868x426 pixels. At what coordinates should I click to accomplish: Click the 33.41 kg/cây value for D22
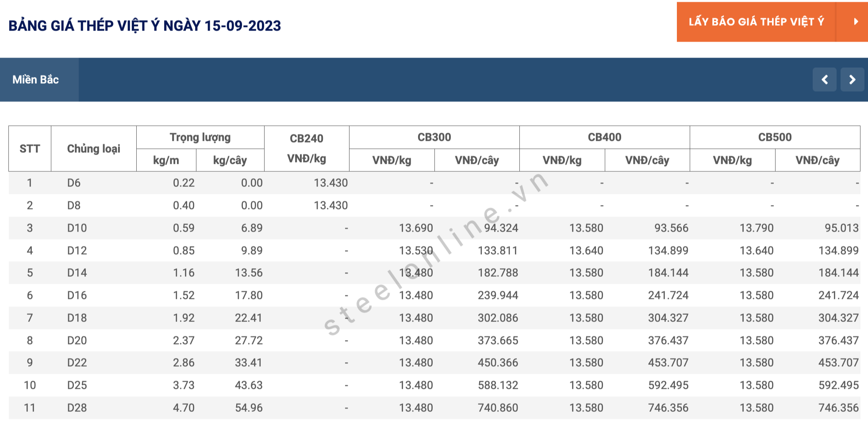click(249, 363)
